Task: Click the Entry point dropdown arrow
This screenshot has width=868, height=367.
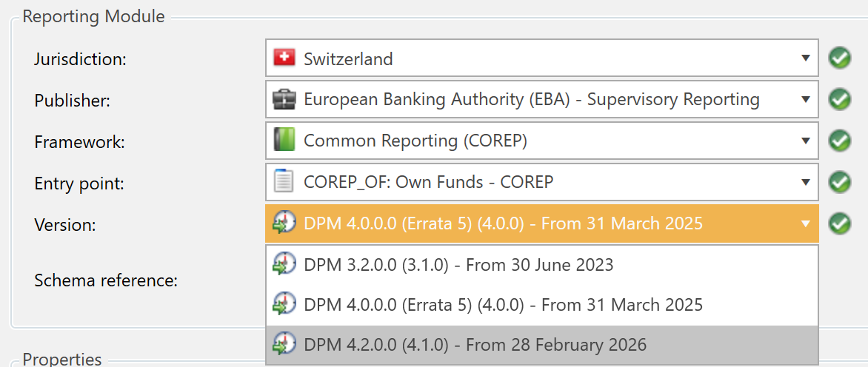Action: tap(806, 183)
